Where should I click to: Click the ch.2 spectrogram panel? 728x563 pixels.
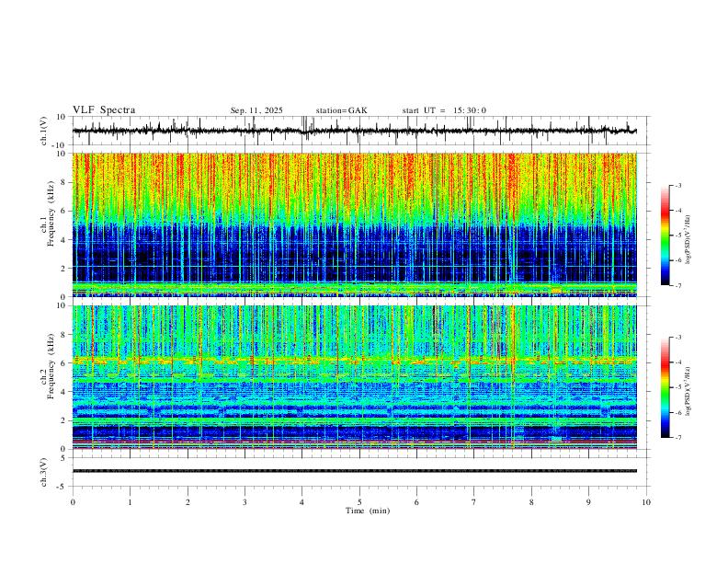[355, 377]
